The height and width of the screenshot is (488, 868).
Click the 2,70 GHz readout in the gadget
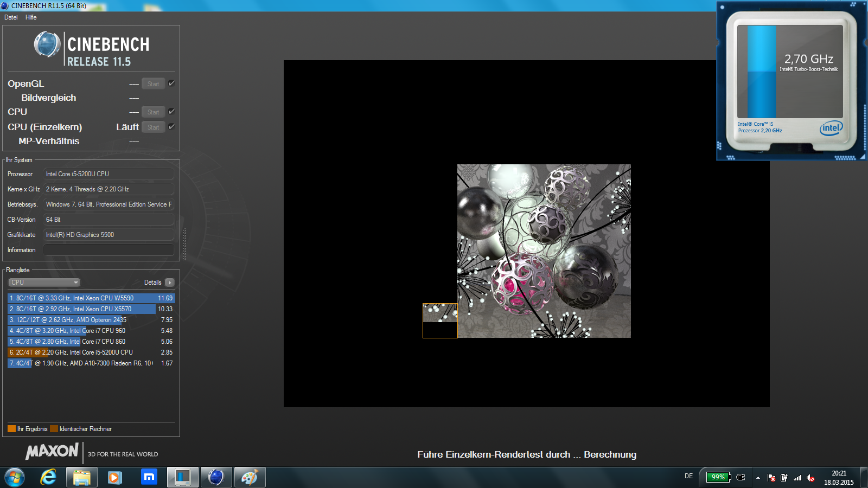pyautogui.click(x=809, y=59)
